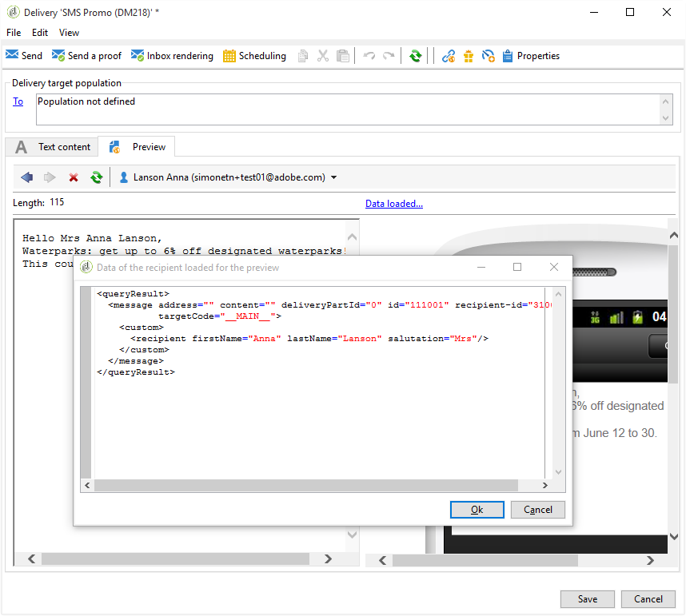Click the red X remove icon in preview toolbar
686x616 pixels.
pos(74,177)
